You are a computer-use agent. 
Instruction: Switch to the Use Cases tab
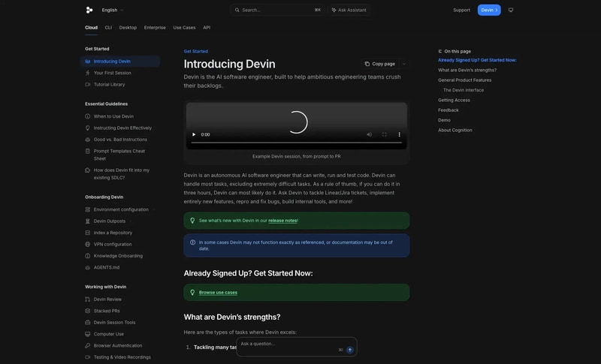click(x=184, y=28)
